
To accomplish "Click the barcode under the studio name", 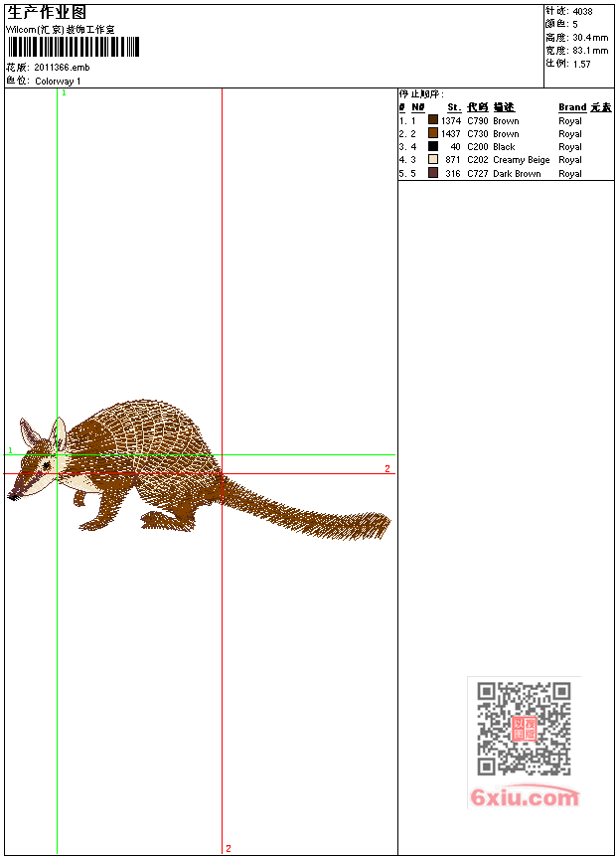I will (74, 48).
